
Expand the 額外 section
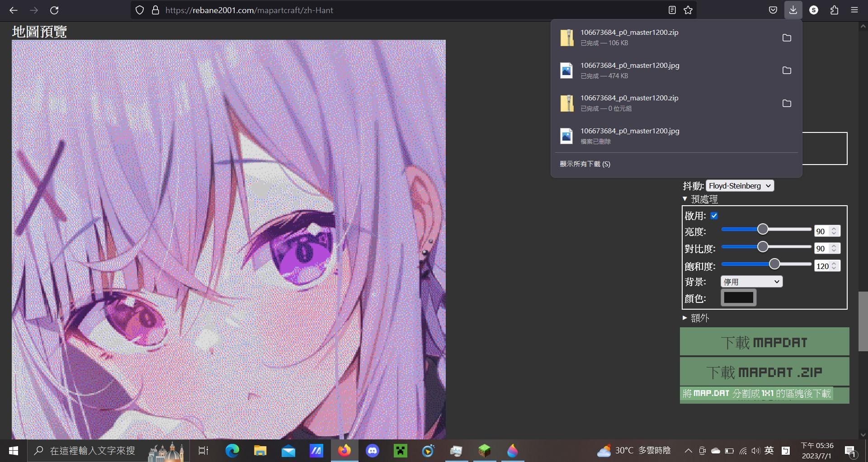696,318
